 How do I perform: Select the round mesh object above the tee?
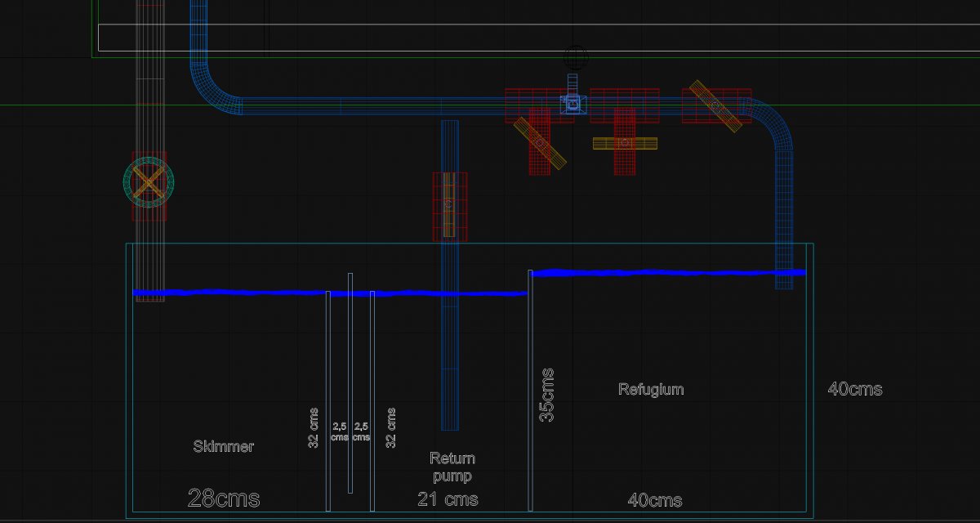coord(576,56)
